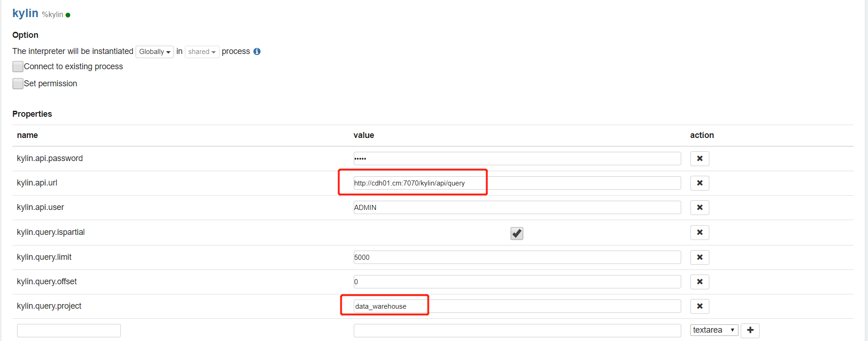Select the kylin.query.project name text
The width and height of the screenshot is (868, 341).
49,306
